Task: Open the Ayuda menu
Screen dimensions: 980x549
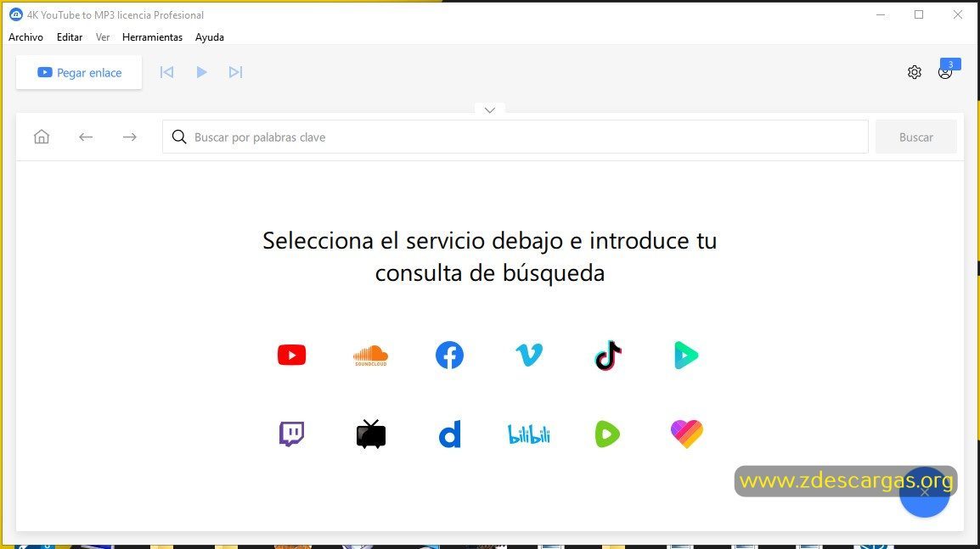Action: (210, 36)
